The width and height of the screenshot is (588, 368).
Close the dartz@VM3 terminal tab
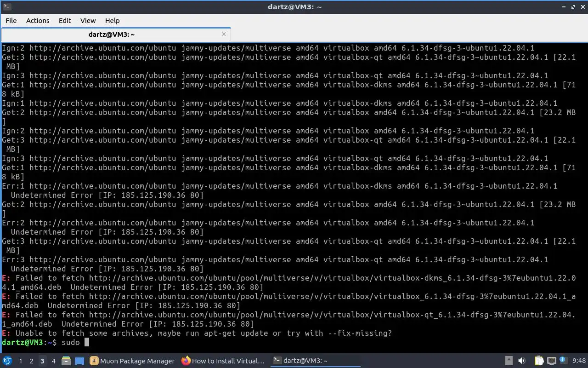coord(224,34)
